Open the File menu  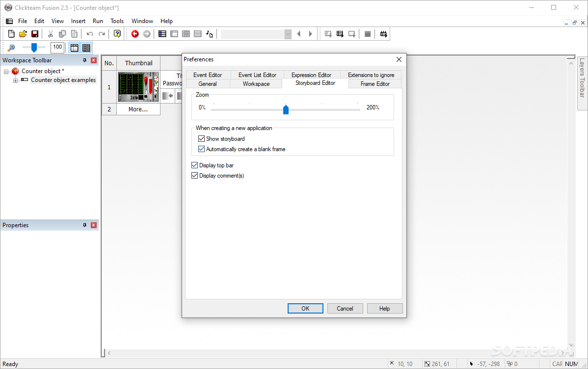coord(23,21)
